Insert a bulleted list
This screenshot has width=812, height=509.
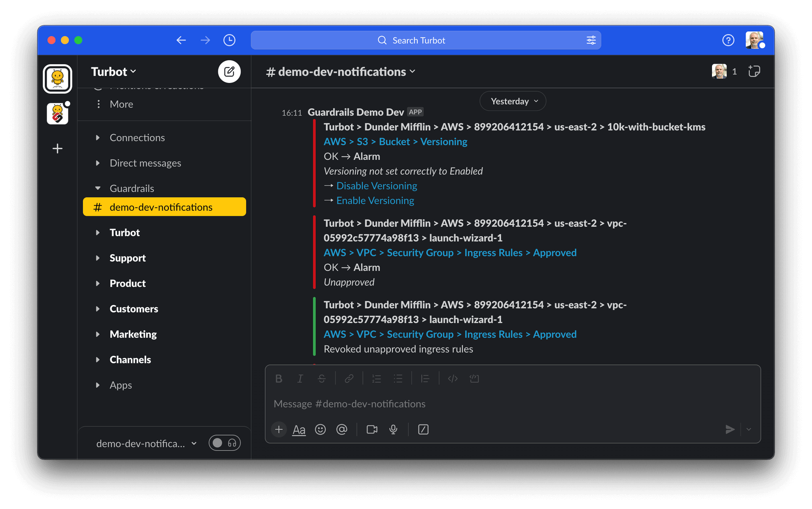click(398, 378)
